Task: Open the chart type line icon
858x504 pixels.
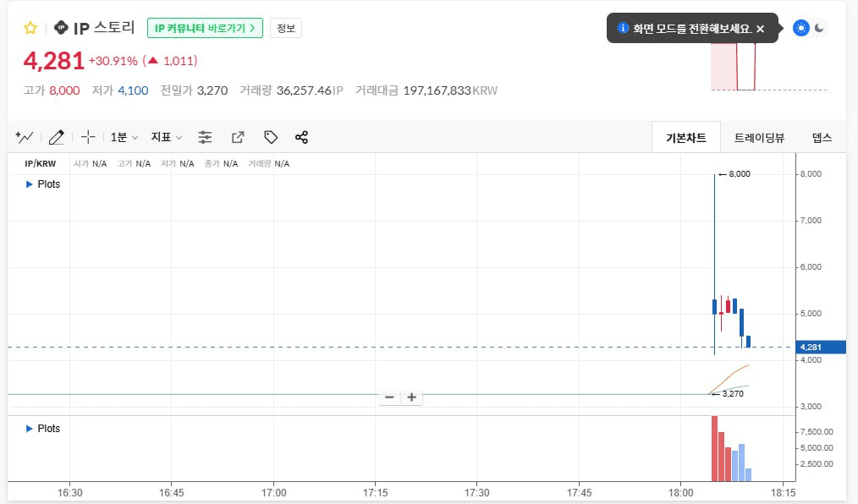Action: [x=25, y=137]
